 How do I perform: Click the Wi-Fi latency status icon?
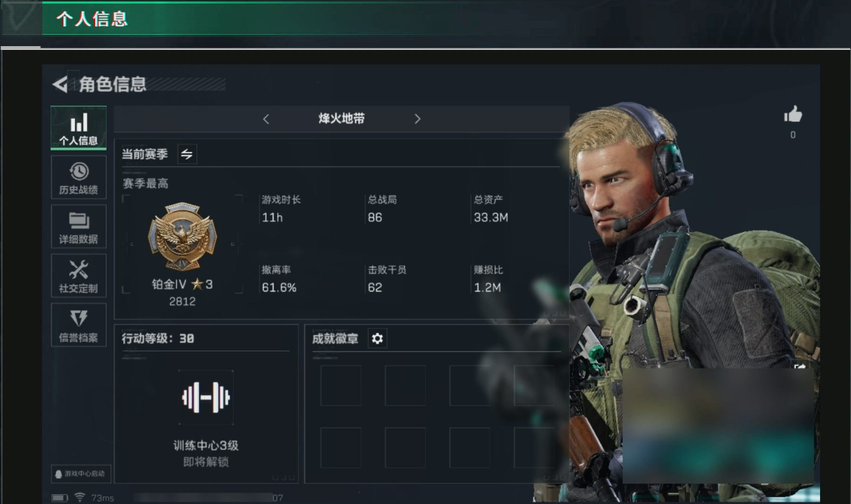pos(79,497)
